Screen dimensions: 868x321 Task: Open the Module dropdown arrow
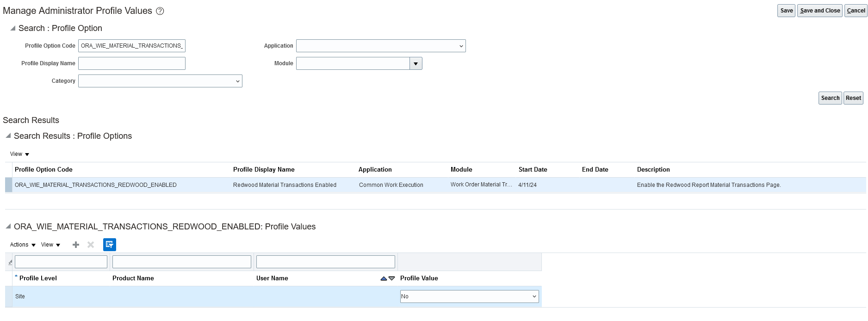click(x=416, y=63)
